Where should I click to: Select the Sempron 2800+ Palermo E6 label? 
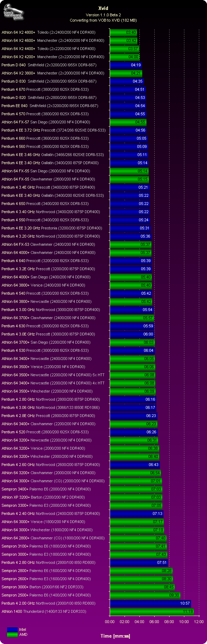click(x=46, y=571)
